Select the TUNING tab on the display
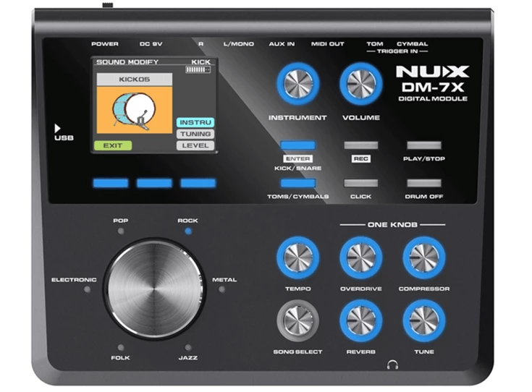This screenshot has height=392, width=532. pos(195,134)
